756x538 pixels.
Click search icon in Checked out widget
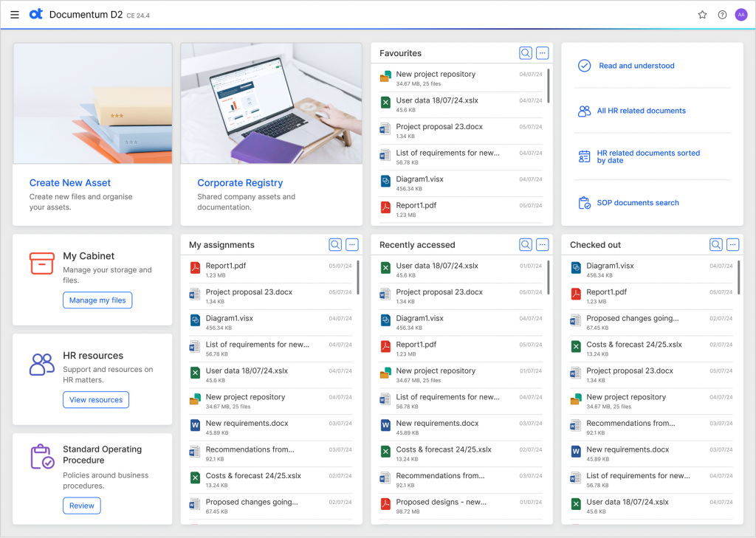[716, 245]
